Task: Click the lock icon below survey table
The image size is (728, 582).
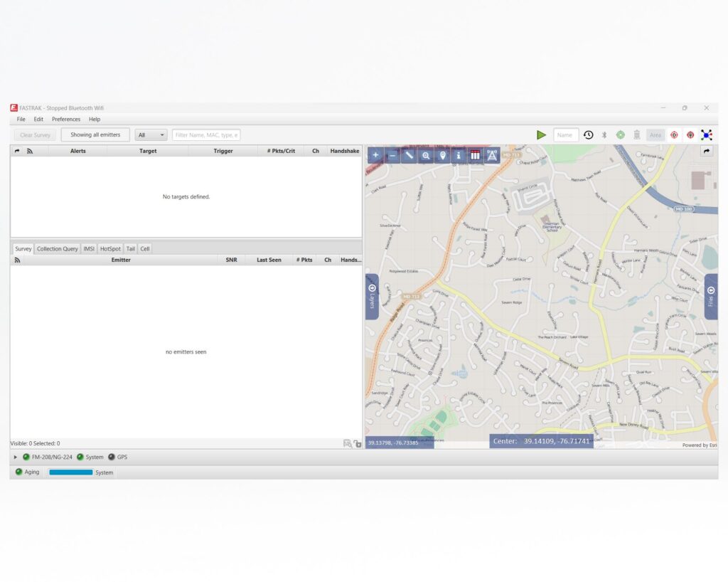Action: click(x=358, y=444)
